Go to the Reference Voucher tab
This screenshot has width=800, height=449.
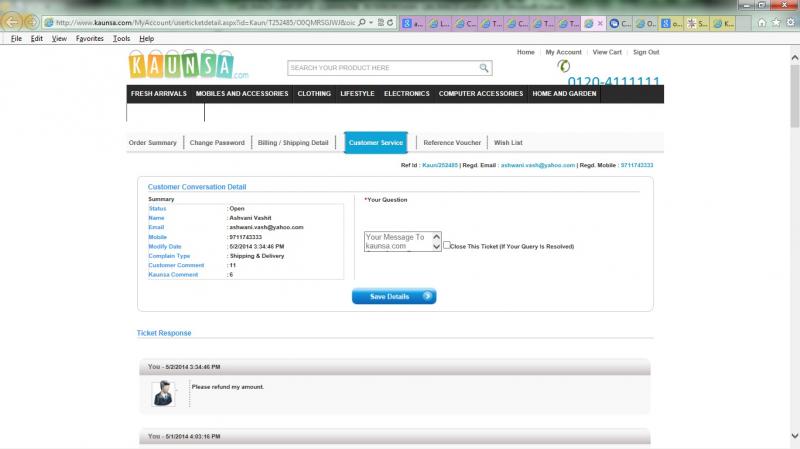pos(452,143)
